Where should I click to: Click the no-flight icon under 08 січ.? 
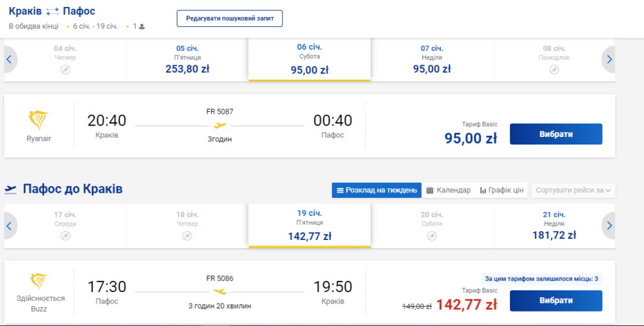click(554, 70)
